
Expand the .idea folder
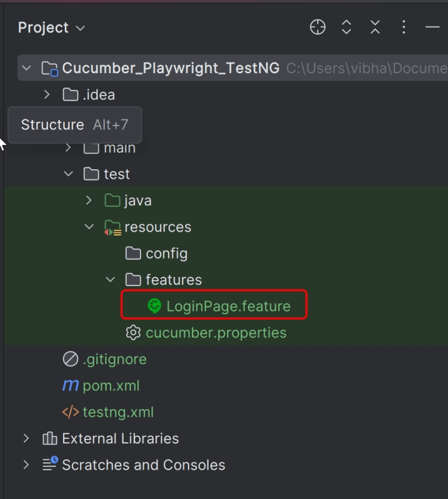(x=47, y=95)
